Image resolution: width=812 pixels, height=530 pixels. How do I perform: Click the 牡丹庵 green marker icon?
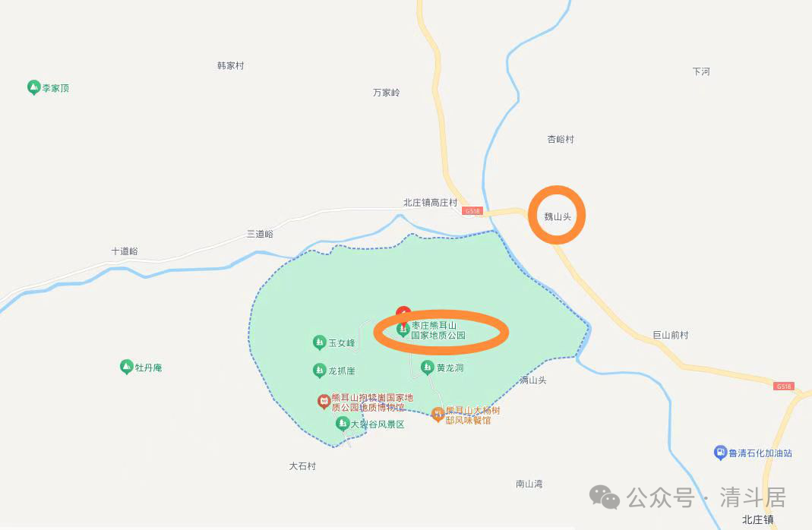coord(126,367)
